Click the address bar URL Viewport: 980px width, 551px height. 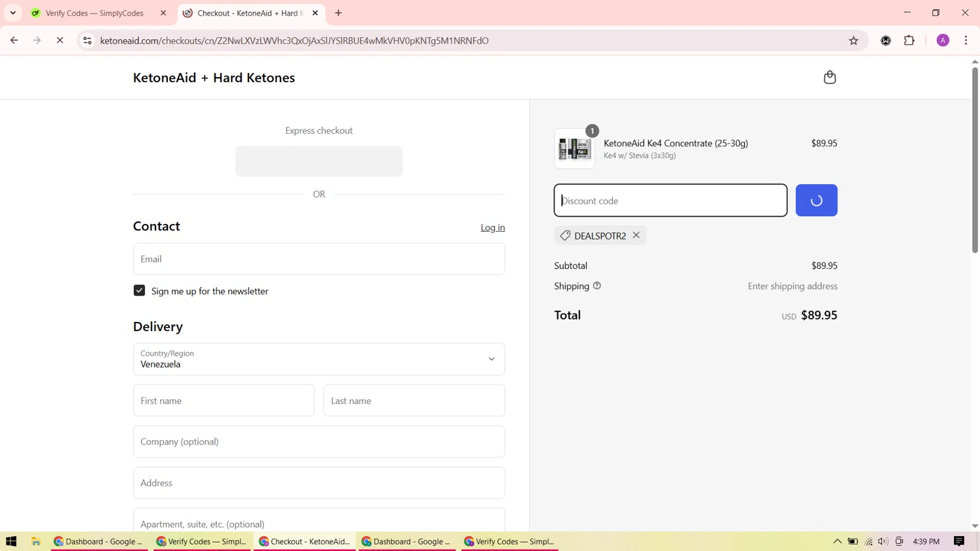click(294, 40)
